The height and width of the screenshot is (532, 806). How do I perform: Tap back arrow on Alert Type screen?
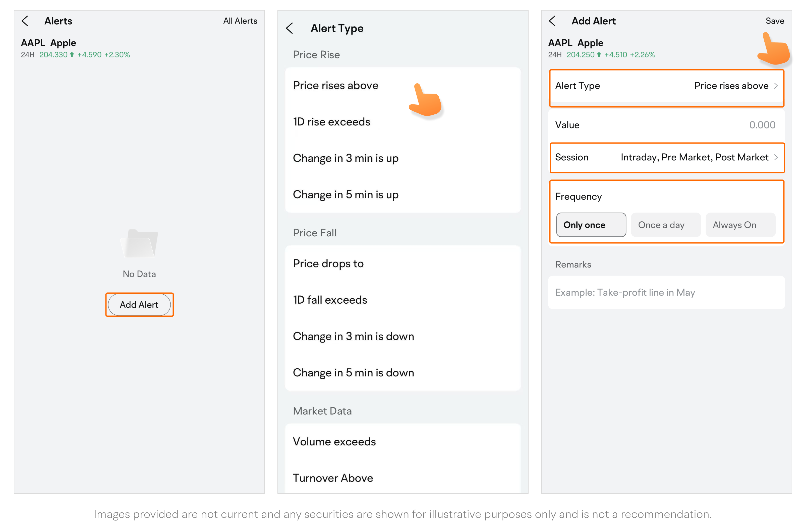(x=289, y=29)
